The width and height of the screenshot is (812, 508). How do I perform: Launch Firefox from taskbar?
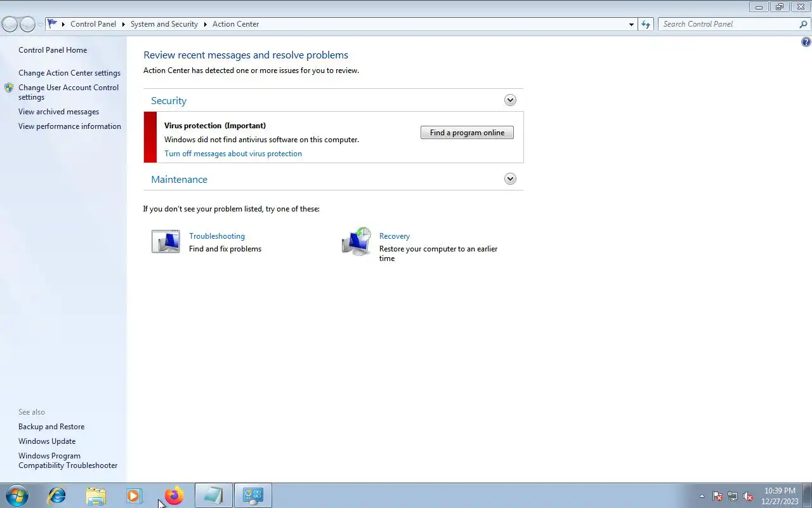pyautogui.click(x=173, y=495)
